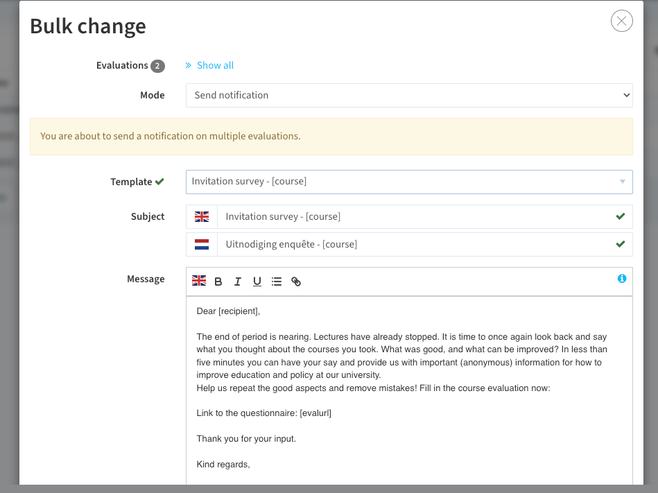Click the 'Dear [recipient],' line in message

coord(228,311)
